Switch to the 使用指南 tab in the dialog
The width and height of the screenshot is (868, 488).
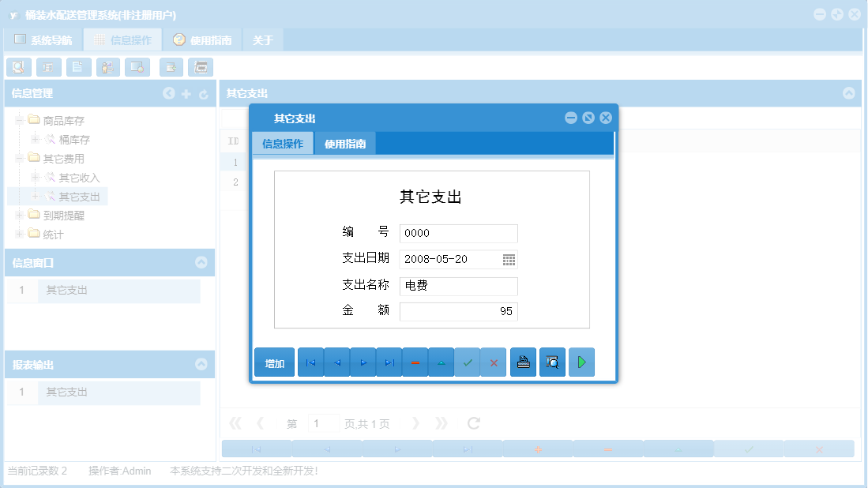point(345,145)
